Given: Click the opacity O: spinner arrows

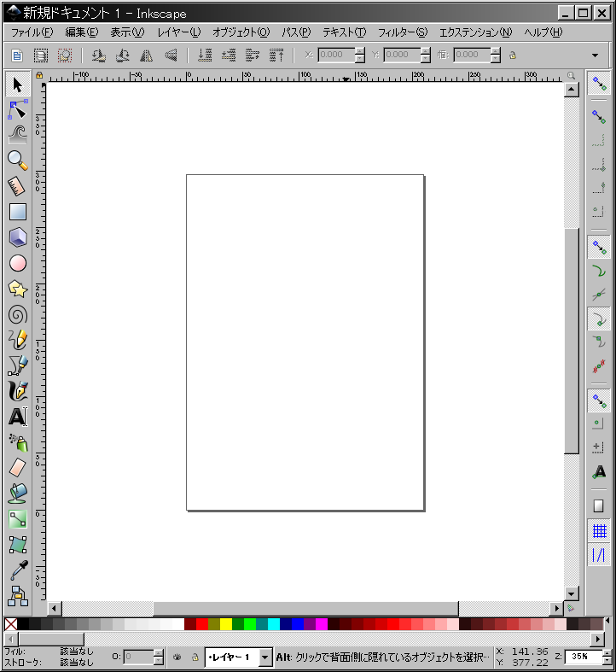Looking at the screenshot, I should coord(159,657).
